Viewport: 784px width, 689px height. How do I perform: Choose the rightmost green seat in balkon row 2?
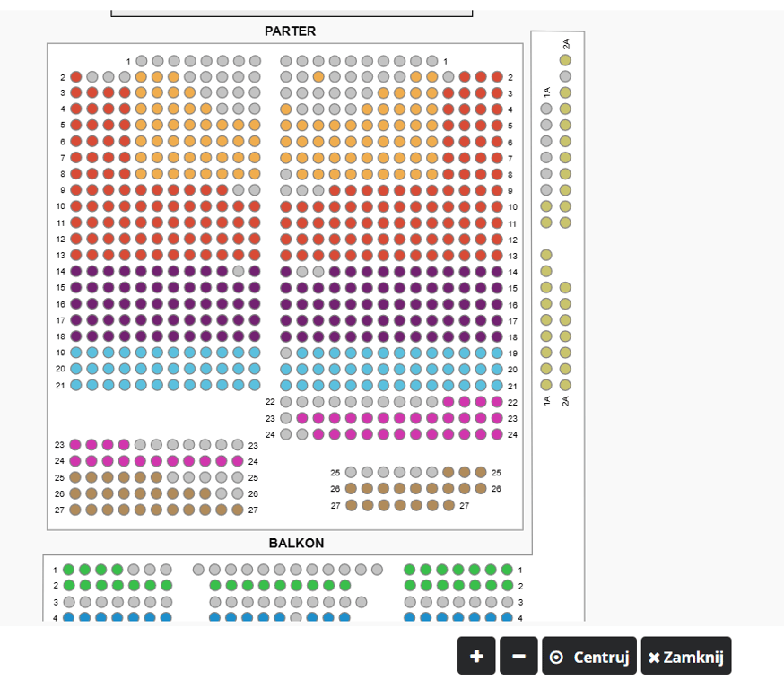(x=507, y=586)
